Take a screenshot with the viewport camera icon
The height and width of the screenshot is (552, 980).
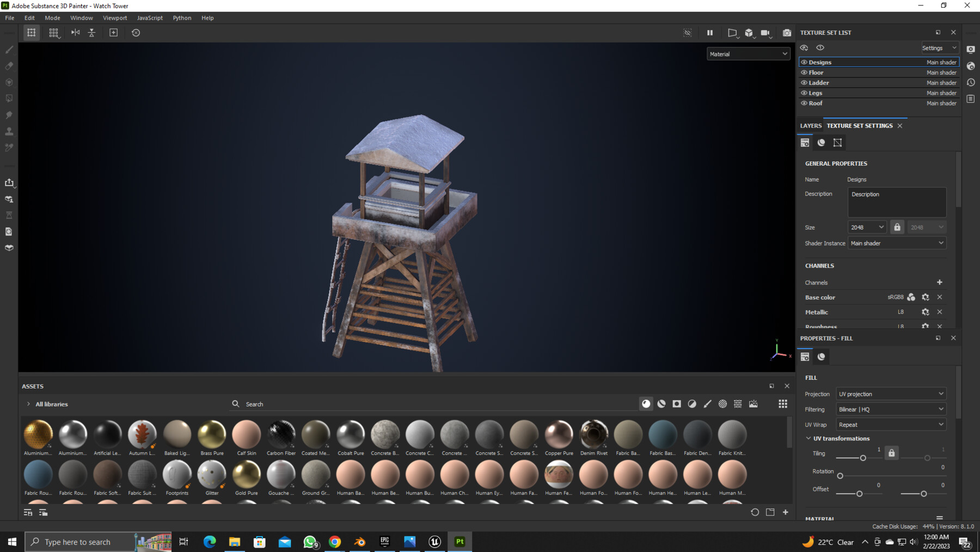786,33
